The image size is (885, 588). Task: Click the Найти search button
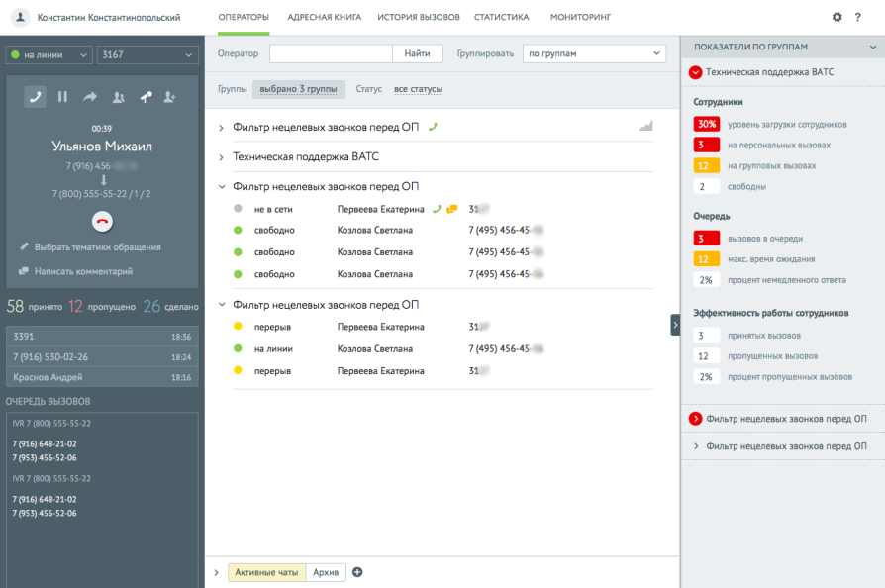pyautogui.click(x=417, y=53)
